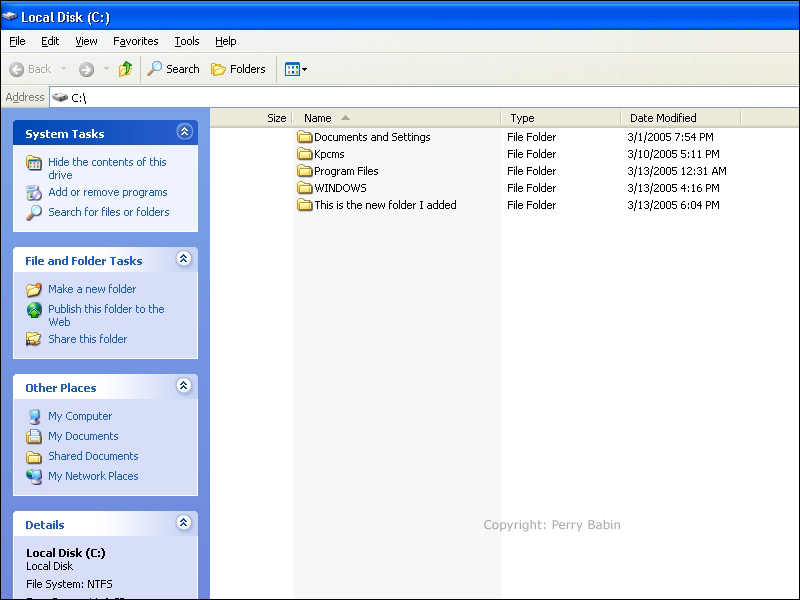800x600 pixels.
Task: Open the Favorites menu
Action: pyautogui.click(x=136, y=41)
